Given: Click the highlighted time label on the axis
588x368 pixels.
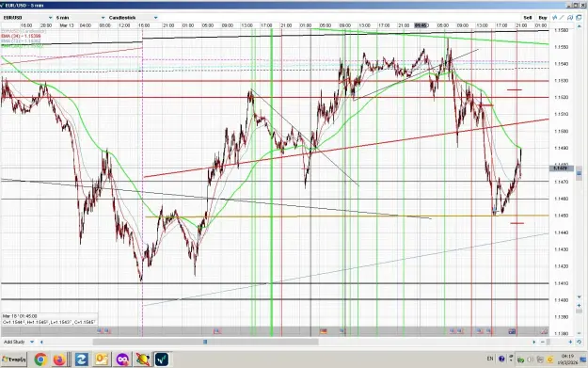Looking at the screenshot, I should (421, 25).
